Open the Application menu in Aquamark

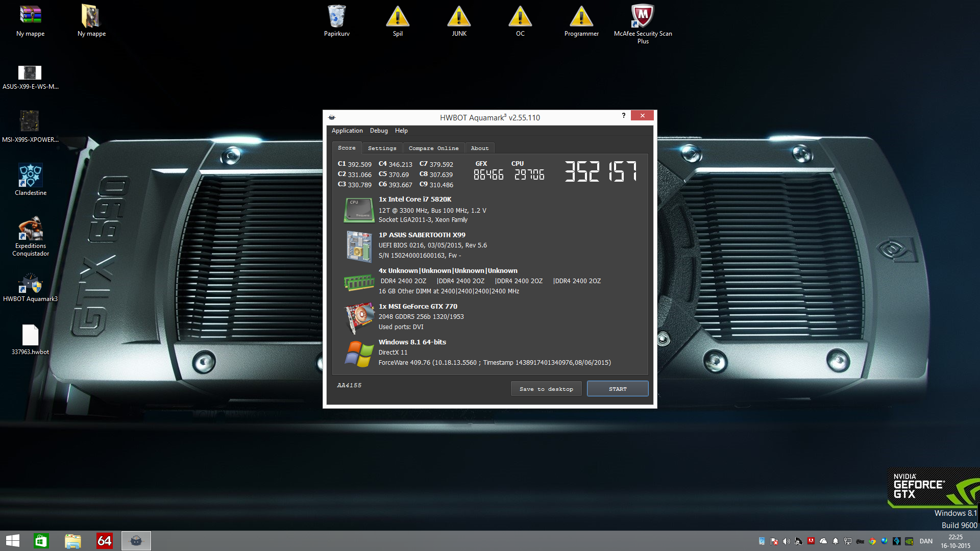[x=347, y=131]
